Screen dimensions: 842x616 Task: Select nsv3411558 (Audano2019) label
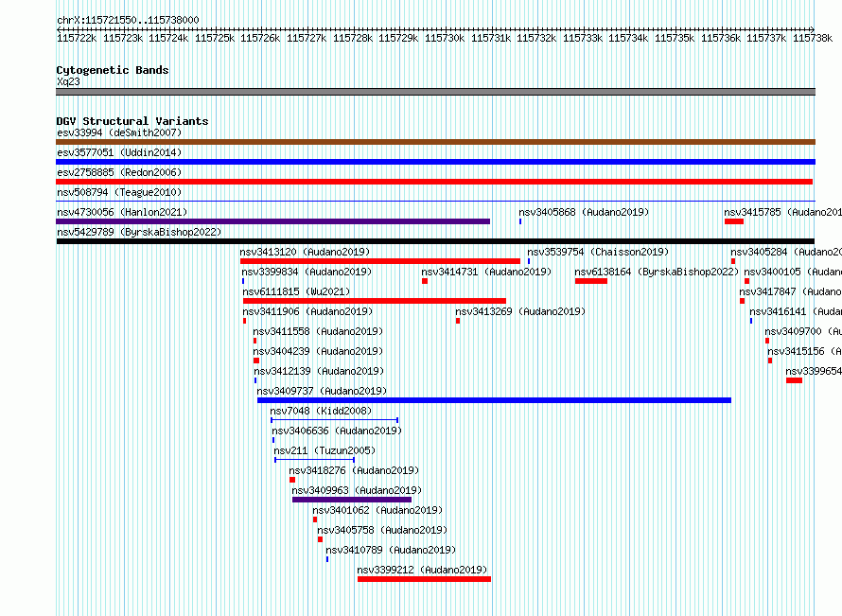318,331
